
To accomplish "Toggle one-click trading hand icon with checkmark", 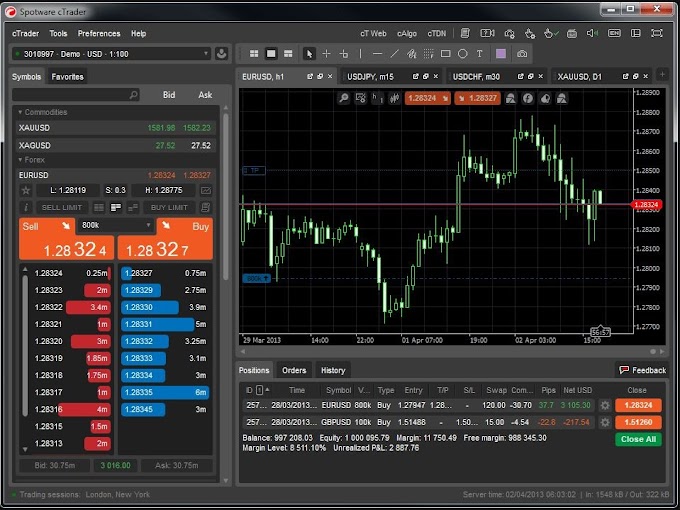I will point(551,33).
